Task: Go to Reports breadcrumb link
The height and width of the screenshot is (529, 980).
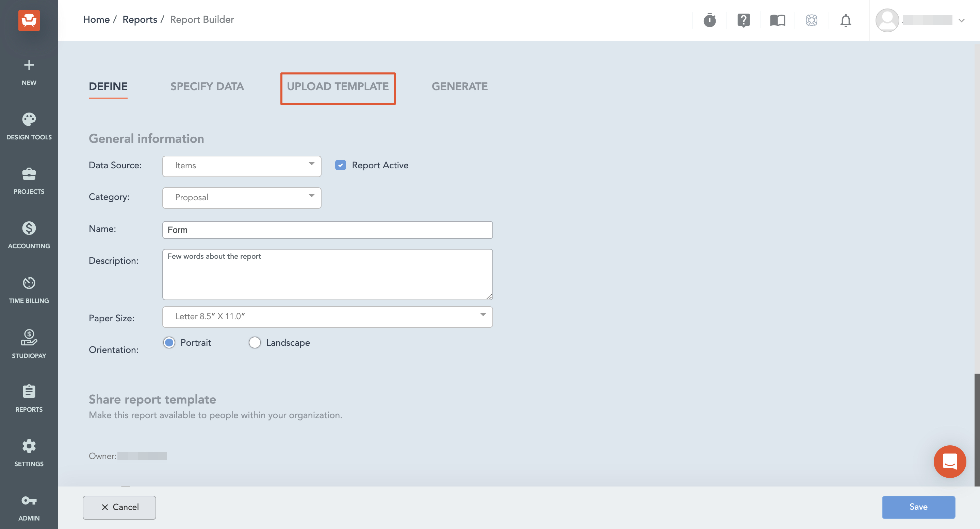Action: pyautogui.click(x=140, y=19)
